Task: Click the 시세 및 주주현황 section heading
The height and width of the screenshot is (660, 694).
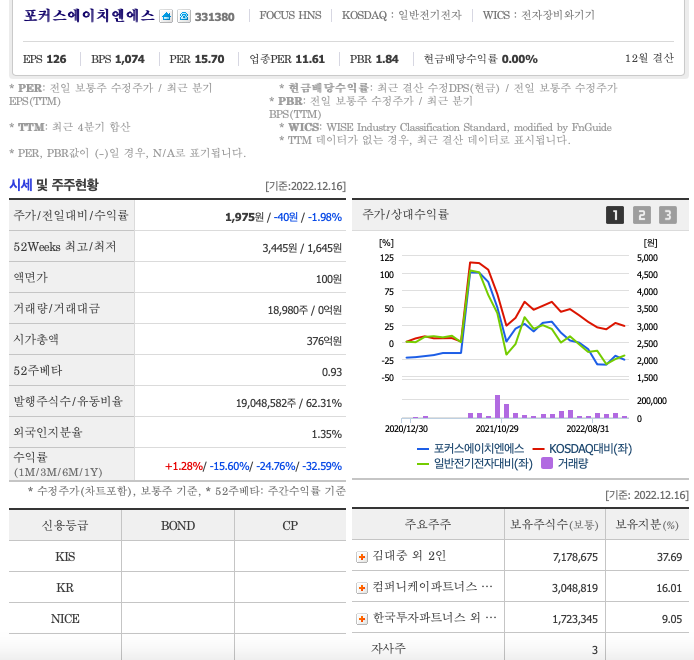Action: pos(54,185)
